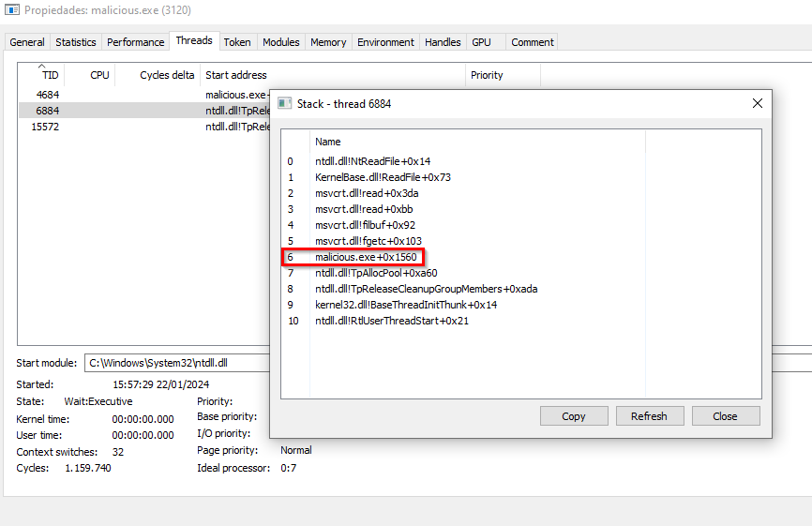Switch to the Memory tab
The width and height of the screenshot is (812, 526).
(x=328, y=42)
